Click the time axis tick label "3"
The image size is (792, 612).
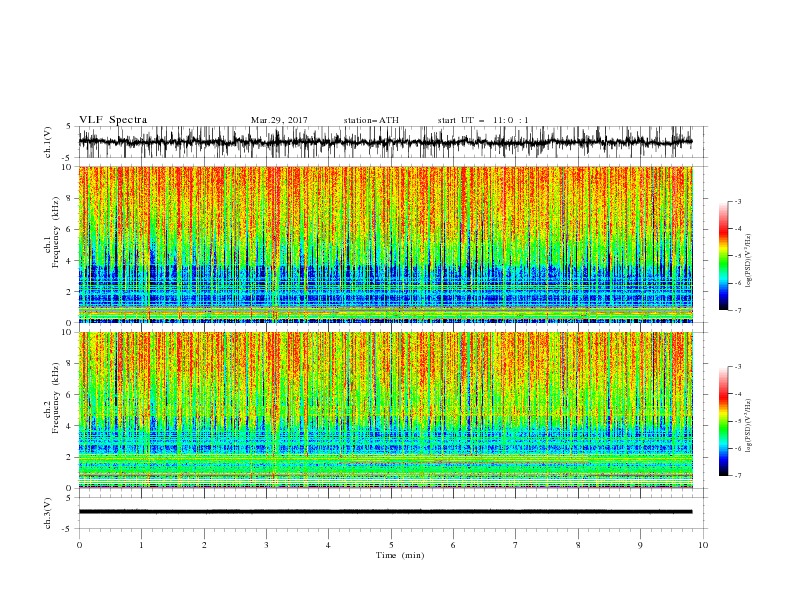[x=266, y=545]
